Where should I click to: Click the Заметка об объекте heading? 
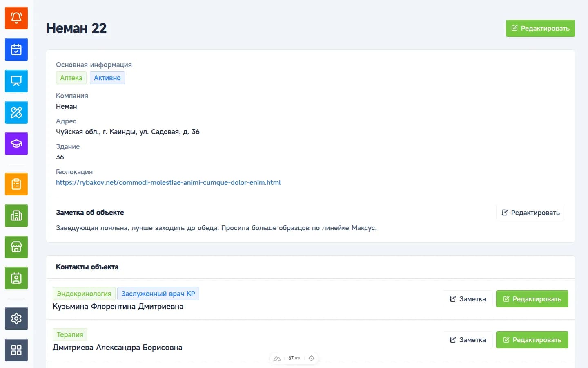coord(90,213)
